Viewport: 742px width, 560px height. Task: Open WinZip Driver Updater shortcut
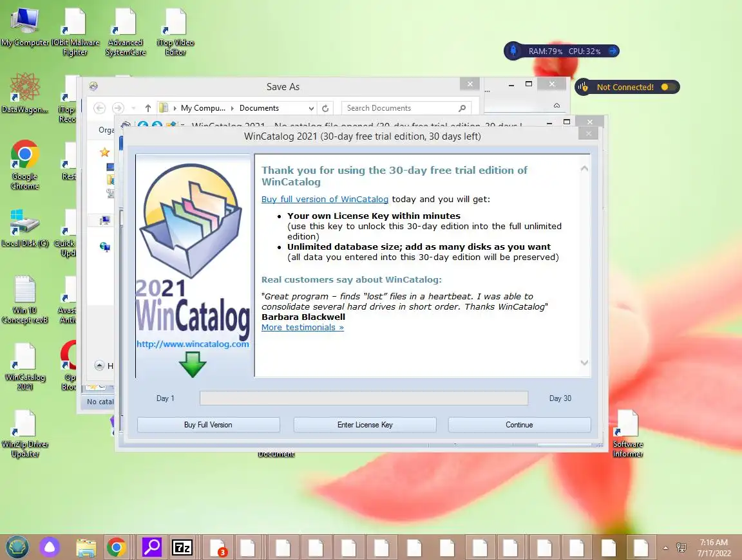click(x=24, y=434)
